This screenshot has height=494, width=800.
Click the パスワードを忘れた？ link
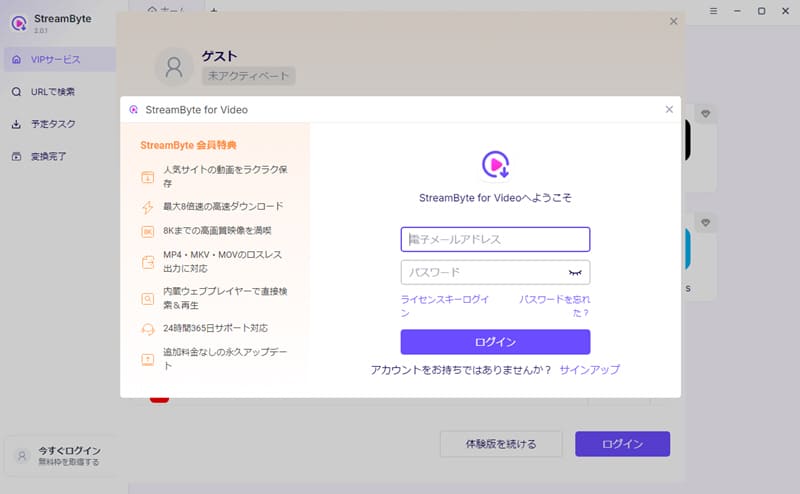555,306
